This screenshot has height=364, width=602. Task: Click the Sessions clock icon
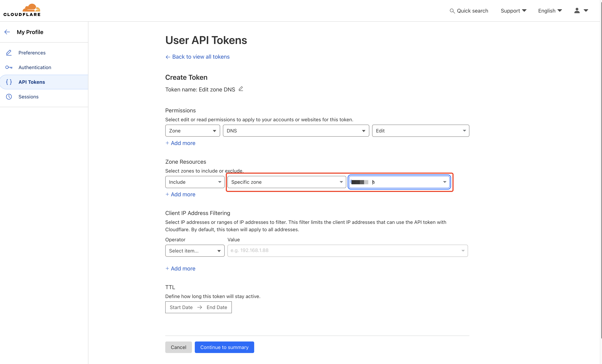click(9, 97)
